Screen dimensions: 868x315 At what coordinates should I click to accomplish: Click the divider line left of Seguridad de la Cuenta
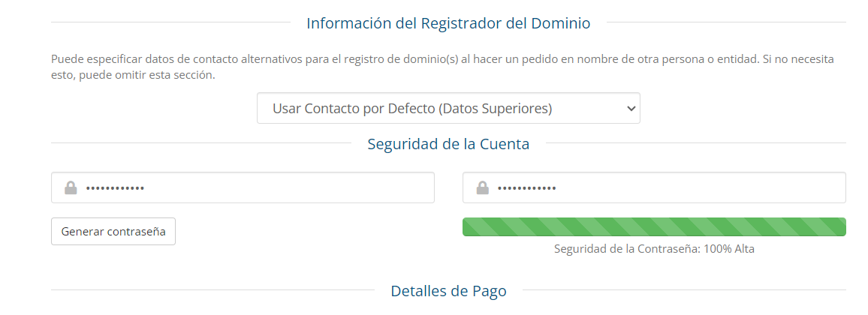pos(203,143)
